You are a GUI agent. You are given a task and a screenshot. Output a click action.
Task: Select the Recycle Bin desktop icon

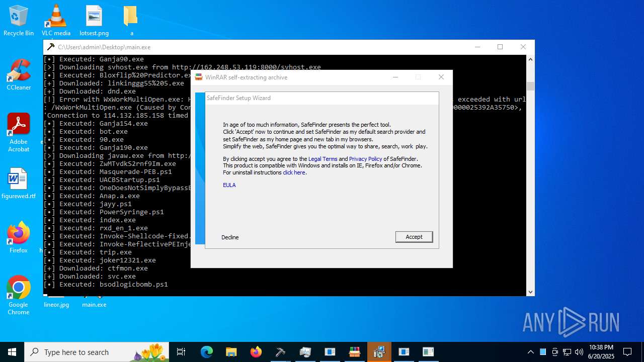tap(19, 21)
